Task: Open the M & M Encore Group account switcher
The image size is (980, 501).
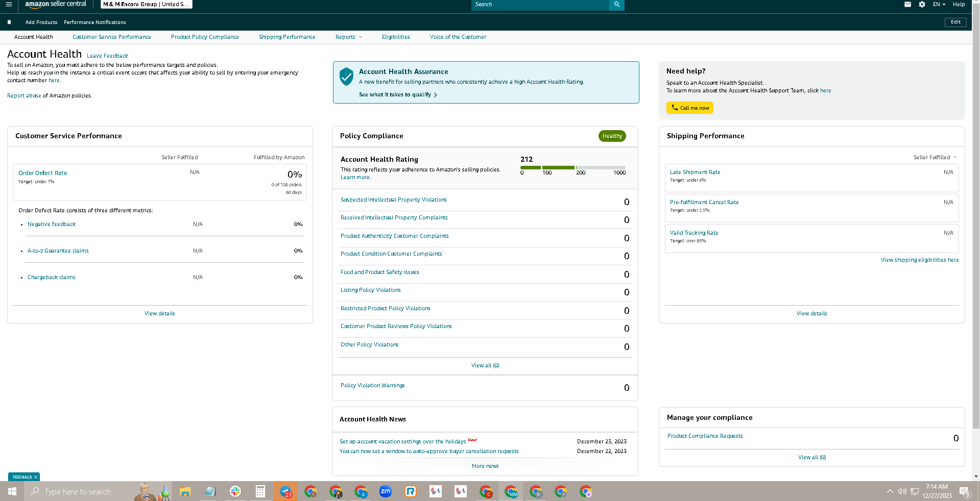Action: click(147, 5)
